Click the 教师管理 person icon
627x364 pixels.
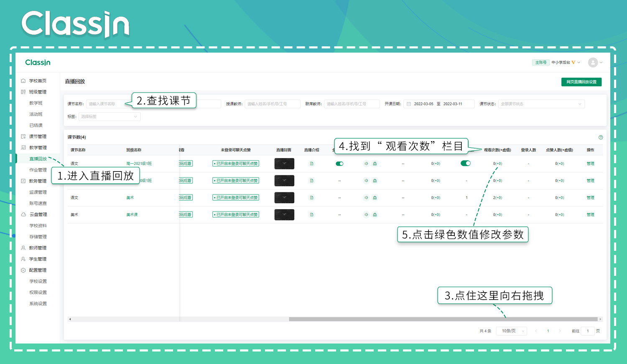(x=23, y=248)
